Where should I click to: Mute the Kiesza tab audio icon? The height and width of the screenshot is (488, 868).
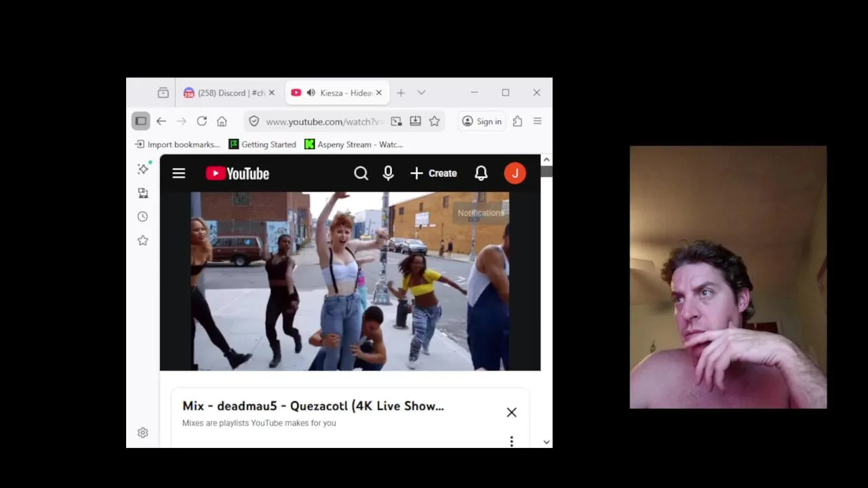(x=311, y=93)
